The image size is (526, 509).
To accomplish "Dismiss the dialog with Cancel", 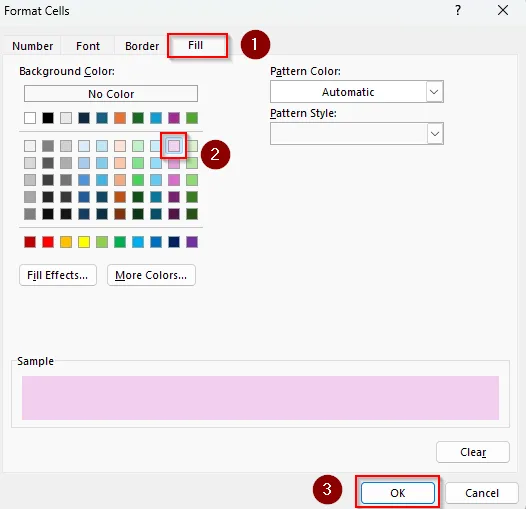I will point(482,493).
